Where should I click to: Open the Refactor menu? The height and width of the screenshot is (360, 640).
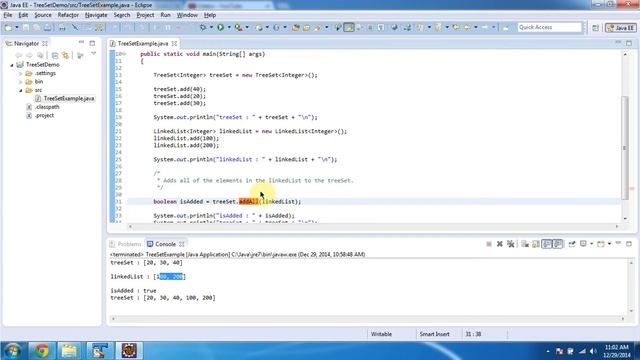68,15
